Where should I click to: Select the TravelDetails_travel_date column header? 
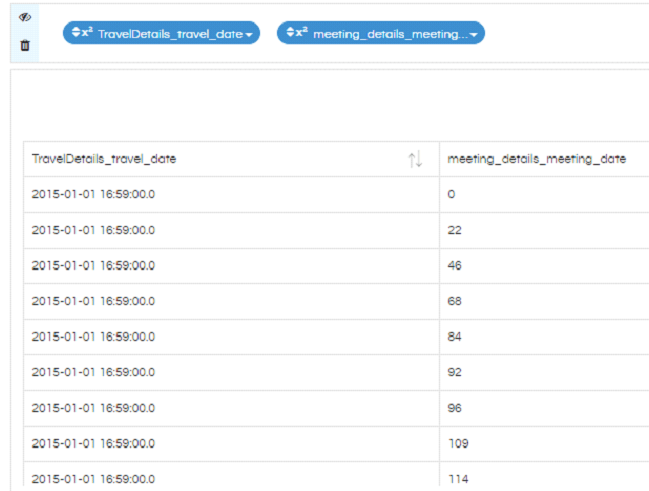point(231,159)
